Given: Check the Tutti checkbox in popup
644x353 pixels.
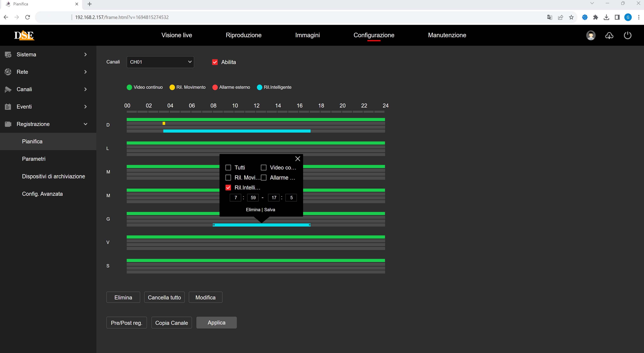Looking at the screenshot, I should tap(228, 167).
